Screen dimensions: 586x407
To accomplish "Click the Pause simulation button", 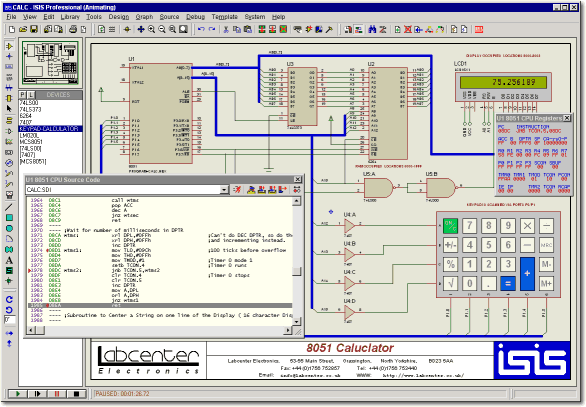I will coord(57,394).
